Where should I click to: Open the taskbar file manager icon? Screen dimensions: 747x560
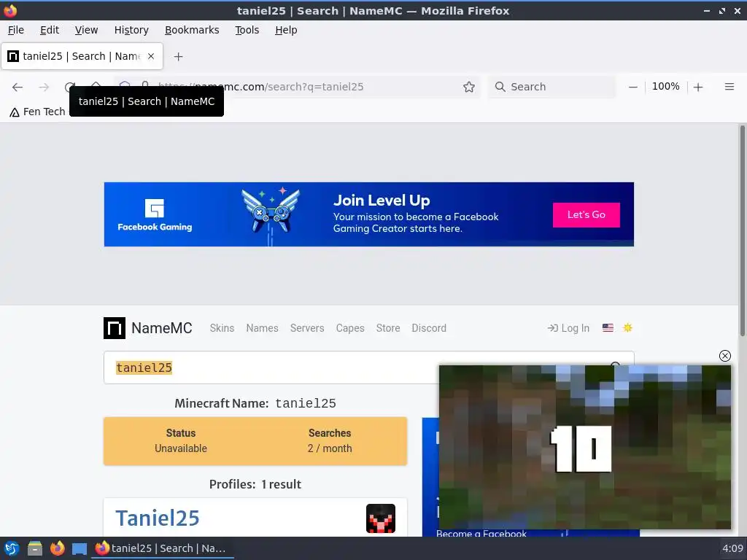(x=35, y=548)
